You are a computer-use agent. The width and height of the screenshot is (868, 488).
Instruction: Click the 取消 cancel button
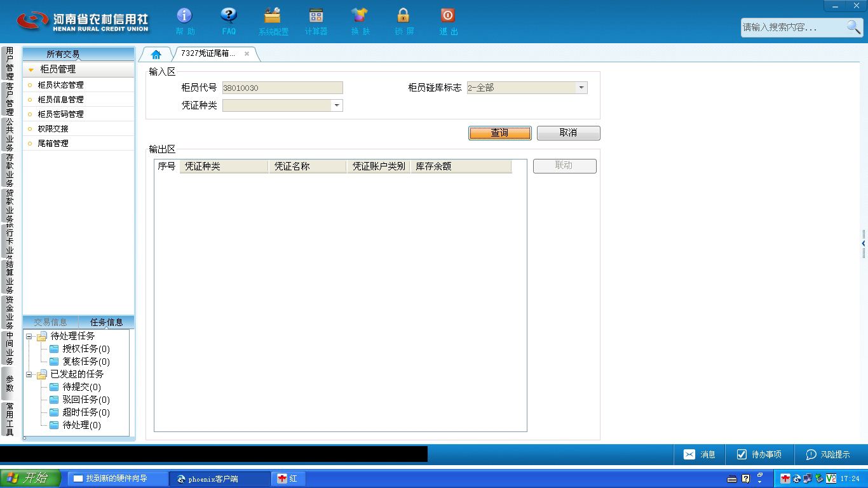point(568,133)
